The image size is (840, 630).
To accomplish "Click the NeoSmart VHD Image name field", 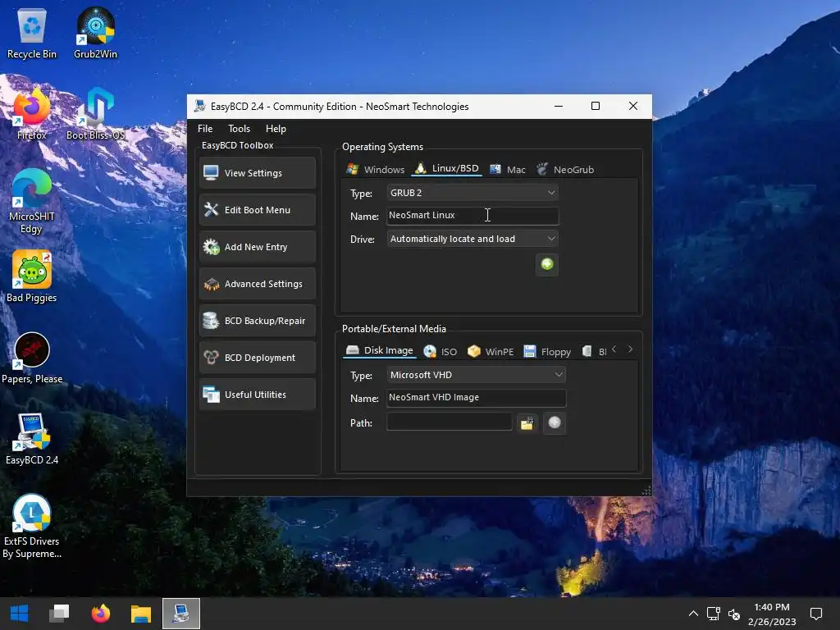I will point(477,398).
